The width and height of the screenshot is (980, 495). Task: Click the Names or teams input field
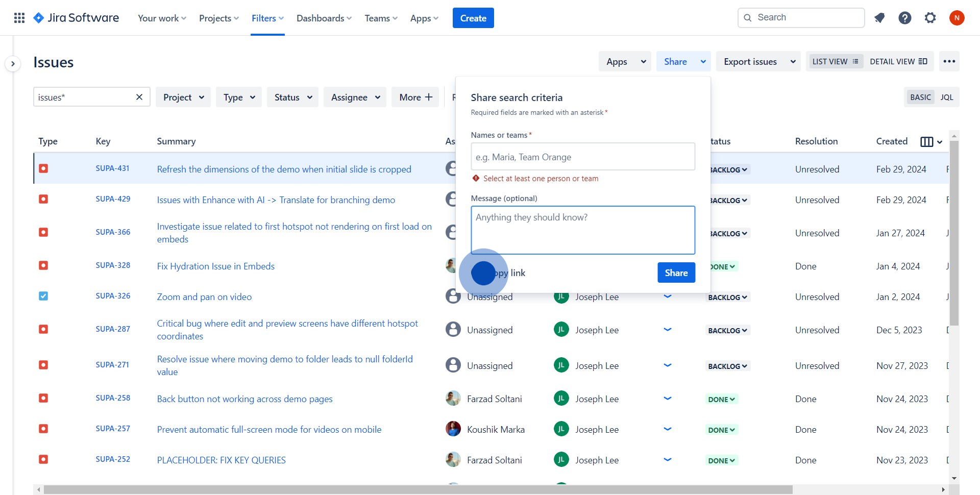tap(582, 157)
